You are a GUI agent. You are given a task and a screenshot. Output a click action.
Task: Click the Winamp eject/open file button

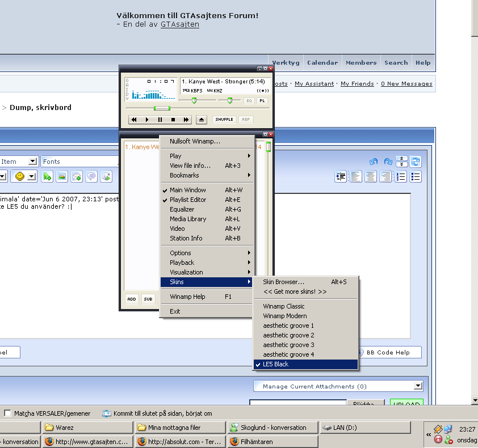point(202,120)
